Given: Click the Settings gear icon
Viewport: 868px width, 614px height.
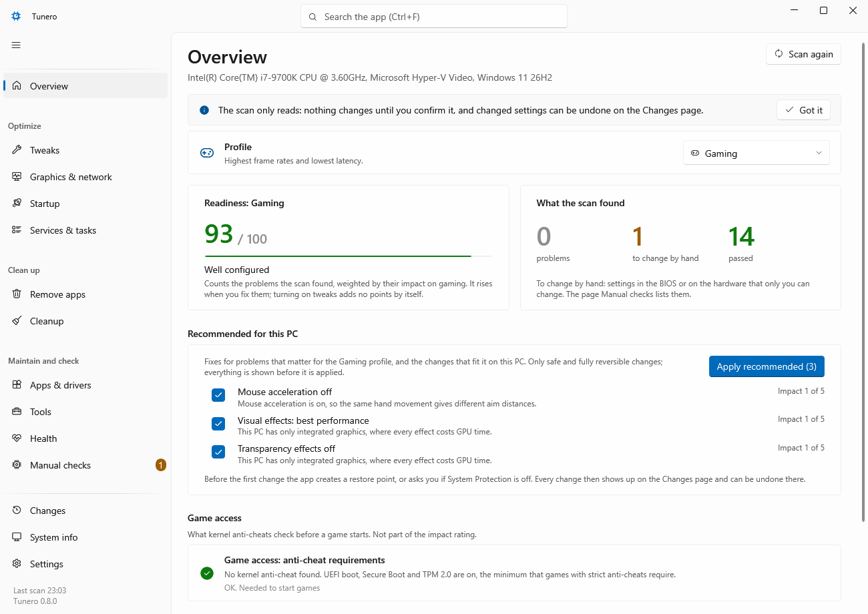Looking at the screenshot, I should click(17, 564).
